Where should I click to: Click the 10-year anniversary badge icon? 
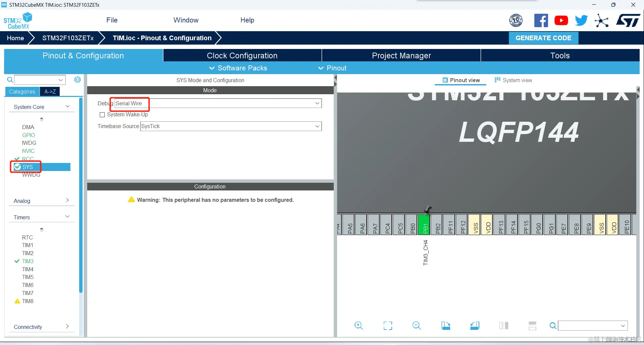[516, 20]
